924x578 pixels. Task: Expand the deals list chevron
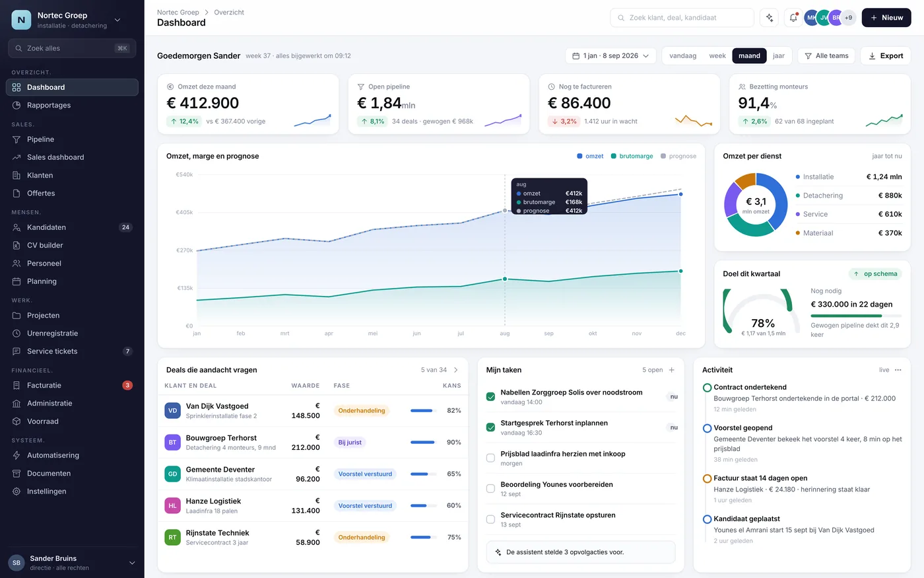[455, 370]
